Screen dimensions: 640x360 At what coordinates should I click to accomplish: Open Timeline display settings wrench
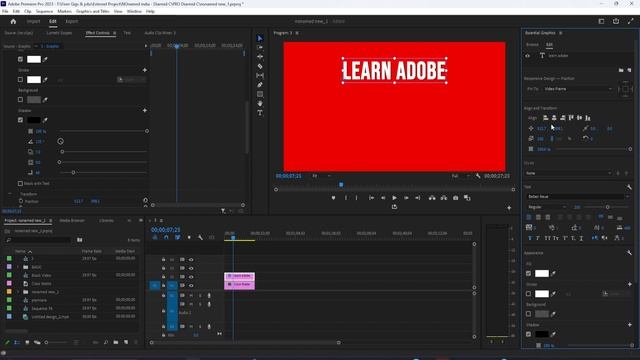pos(200,237)
